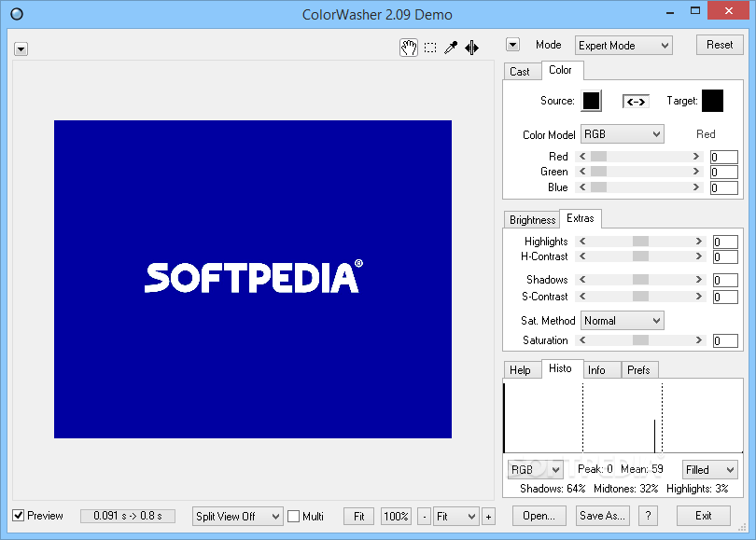Open the Color Model dropdown

(x=622, y=134)
